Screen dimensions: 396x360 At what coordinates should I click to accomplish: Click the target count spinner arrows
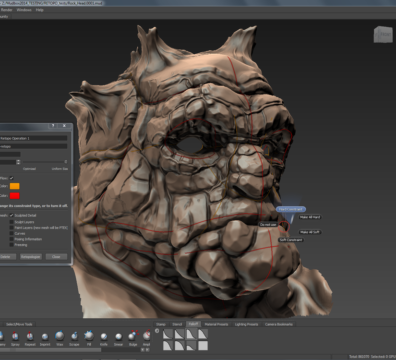[x=18, y=162]
